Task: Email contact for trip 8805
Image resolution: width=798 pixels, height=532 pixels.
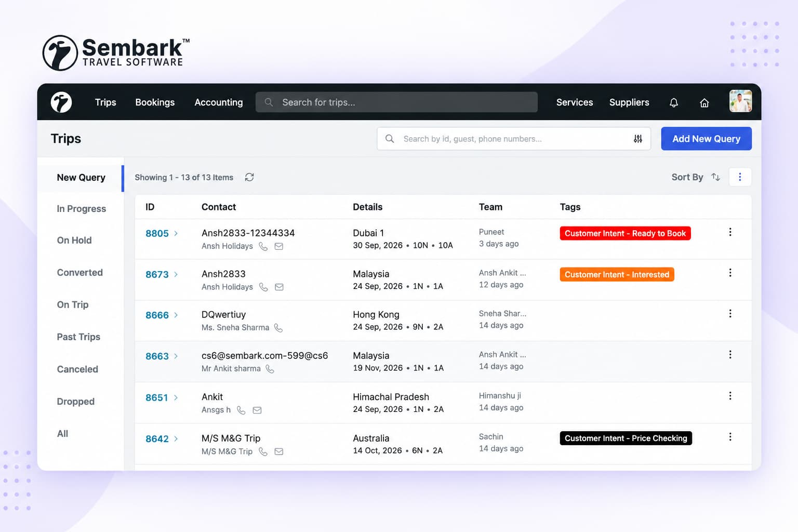Action: [x=279, y=246]
